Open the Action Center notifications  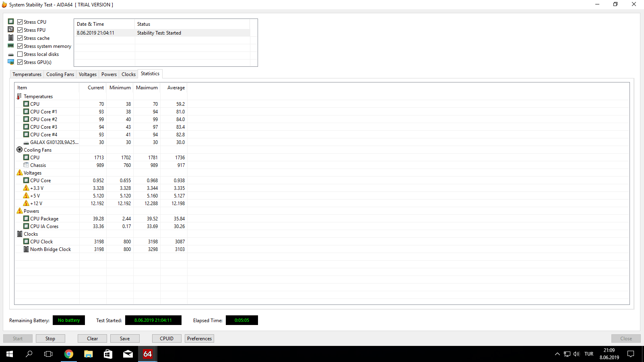631,354
